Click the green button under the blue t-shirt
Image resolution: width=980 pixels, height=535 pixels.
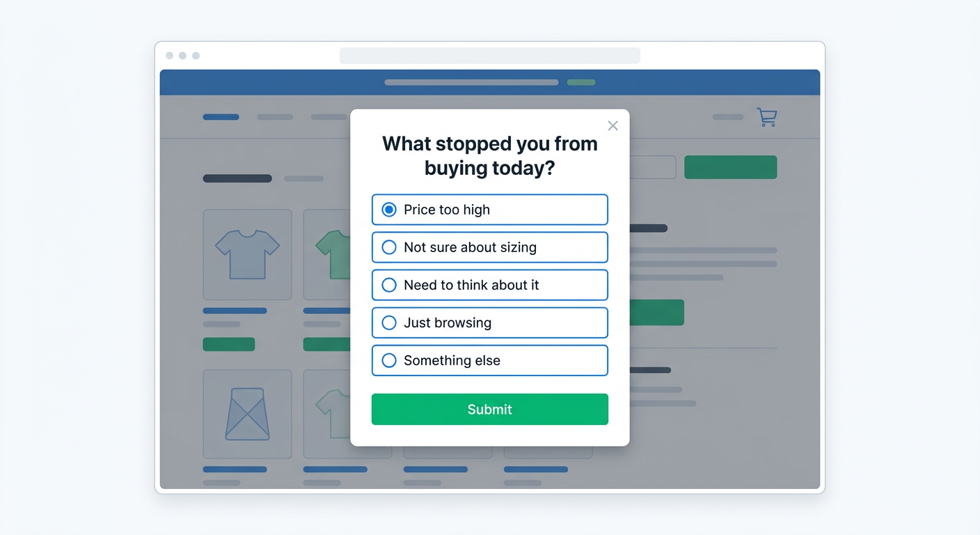(228, 344)
